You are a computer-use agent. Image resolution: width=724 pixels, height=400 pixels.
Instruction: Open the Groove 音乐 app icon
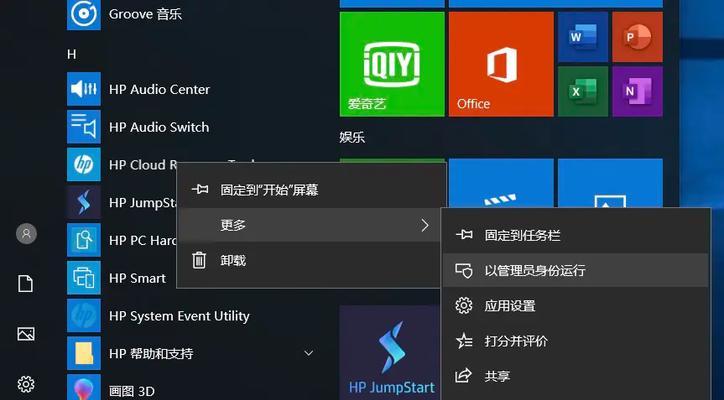[84, 14]
